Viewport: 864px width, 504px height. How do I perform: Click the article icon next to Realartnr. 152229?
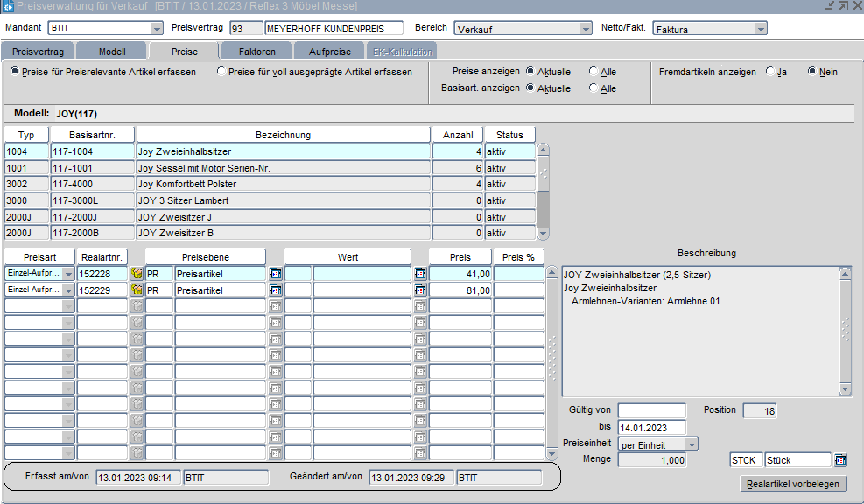137,290
